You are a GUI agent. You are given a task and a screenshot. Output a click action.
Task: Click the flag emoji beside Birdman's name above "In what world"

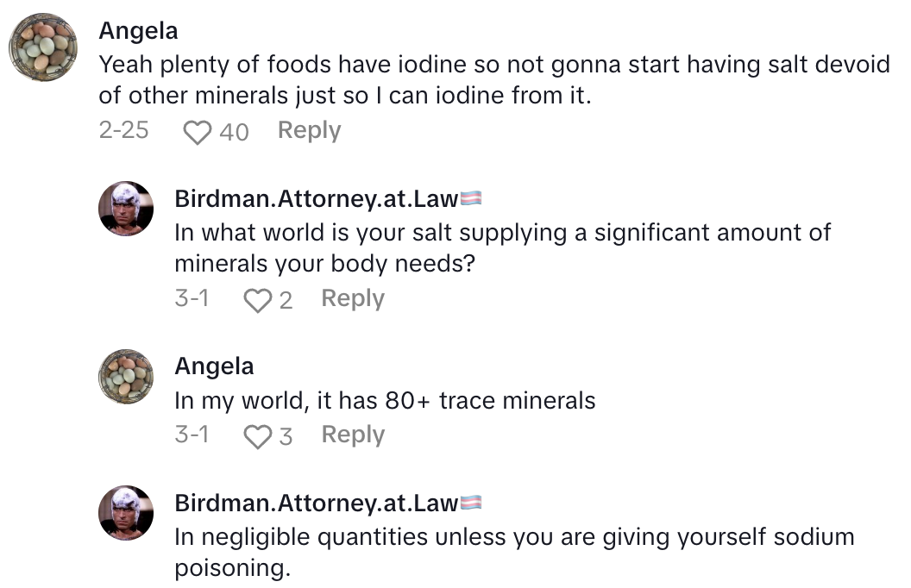click(x=471, y=199)
